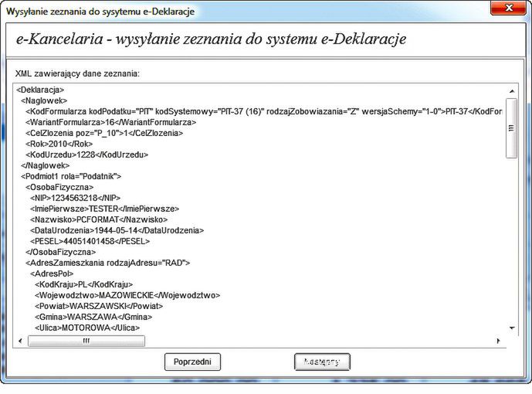The width and height of the screenshot is (532, 394).
Task: Click the horizontal scrollbar thumb
Action: pos(86,341)
